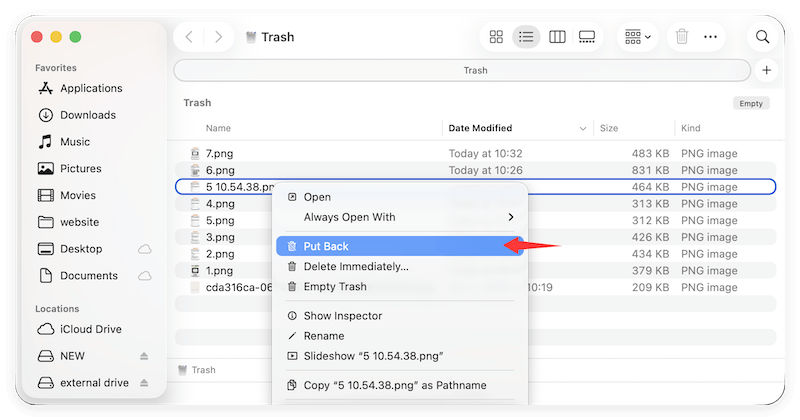This screenshot has width=800, height=420.
Task: Open search with the magnifier icon
Action: pos(762,37)
